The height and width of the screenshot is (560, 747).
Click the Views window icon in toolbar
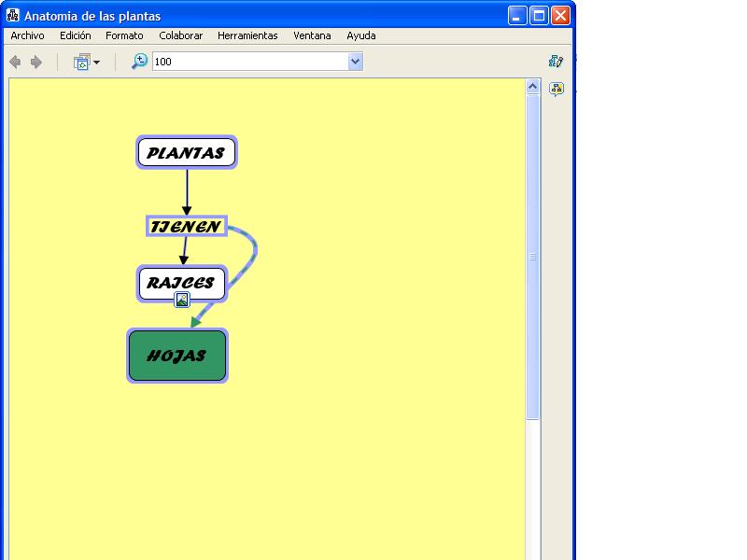pyautogui.click(x=81, y=63)
